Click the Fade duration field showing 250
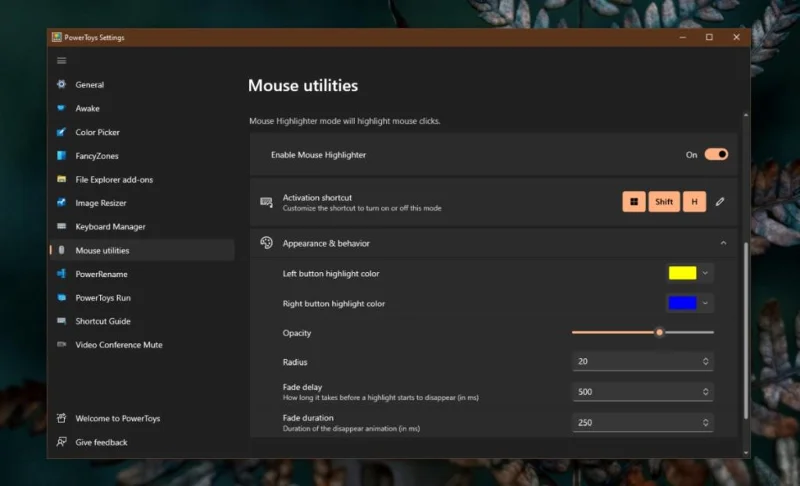The image size is (800, 486). [642, 422]
